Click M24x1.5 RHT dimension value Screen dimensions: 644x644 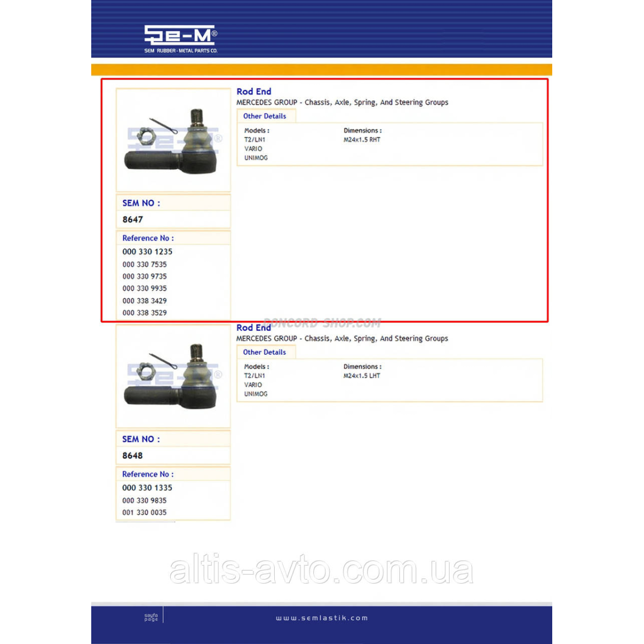click(362, 140)
